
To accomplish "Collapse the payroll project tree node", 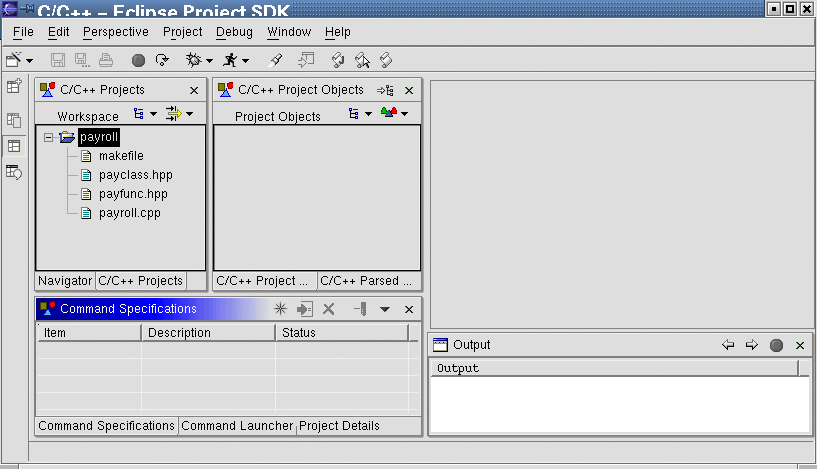I will 48,138.
